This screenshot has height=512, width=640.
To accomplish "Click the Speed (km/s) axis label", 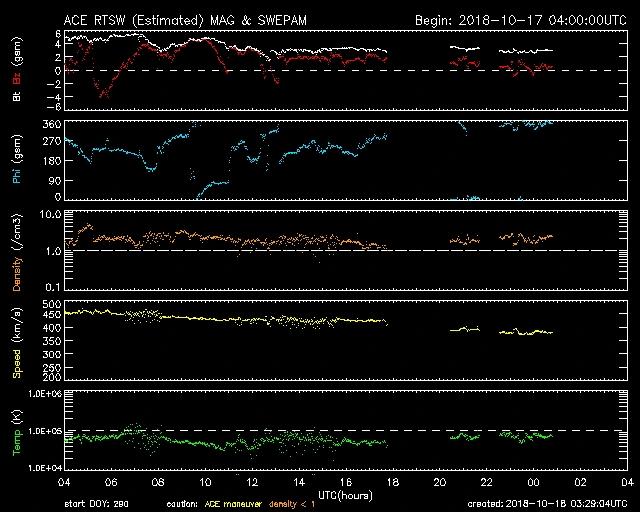I will [17, 340].
